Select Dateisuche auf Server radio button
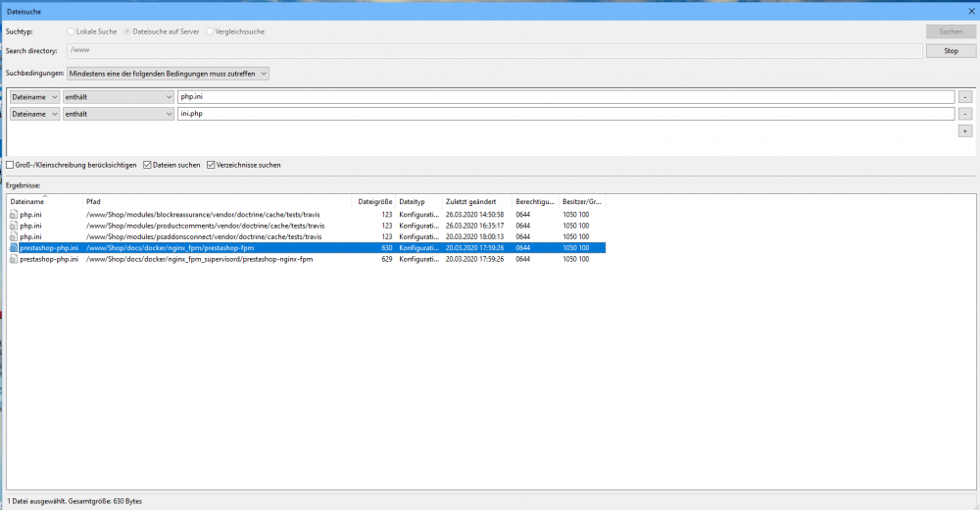This screenshot has width=980, height=510. coord(127,31)
